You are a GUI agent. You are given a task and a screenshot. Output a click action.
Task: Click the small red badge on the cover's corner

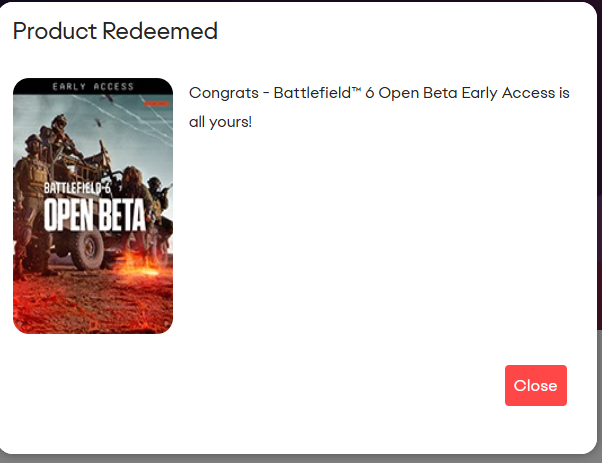[x=156, y=102]
